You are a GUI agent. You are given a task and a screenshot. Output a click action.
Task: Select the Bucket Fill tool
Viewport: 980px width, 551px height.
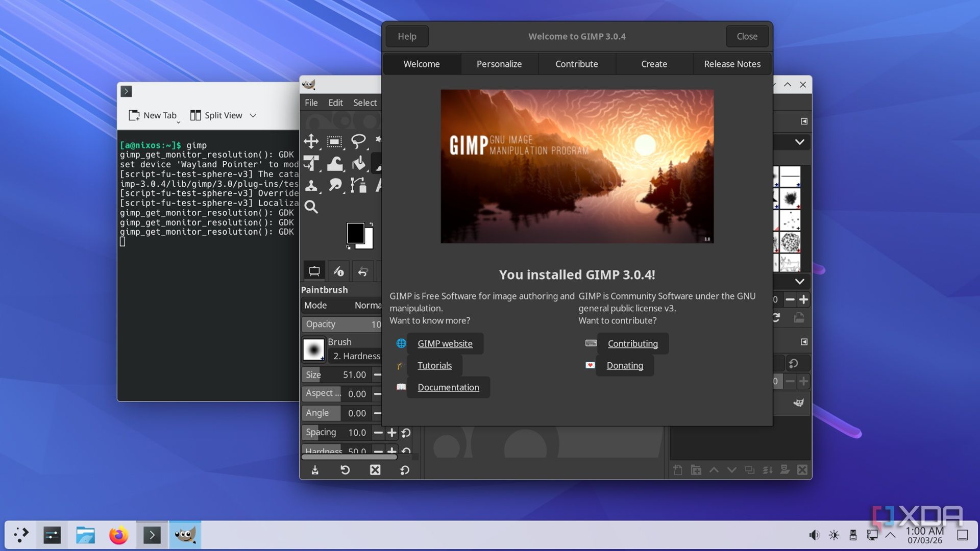(358, 163)
